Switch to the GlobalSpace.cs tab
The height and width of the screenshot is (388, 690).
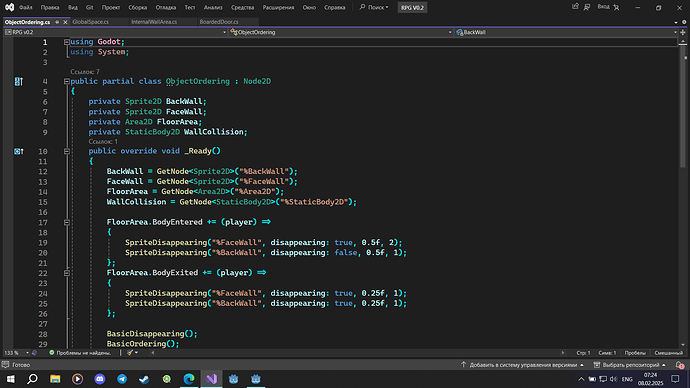tap(90, 22)
